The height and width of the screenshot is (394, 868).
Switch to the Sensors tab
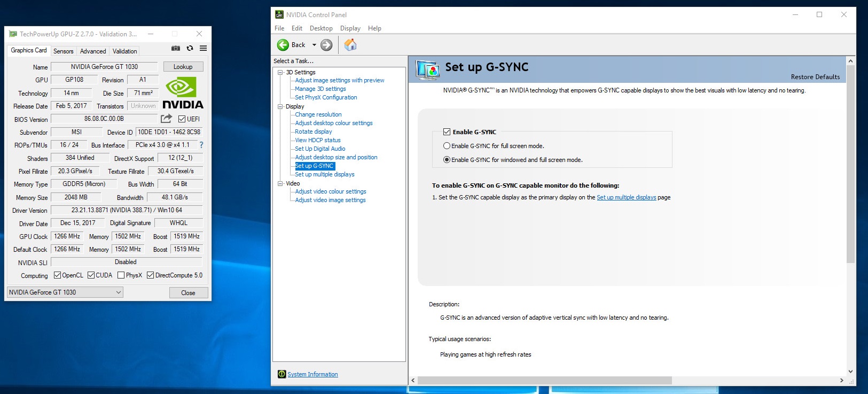click(63, 51)
